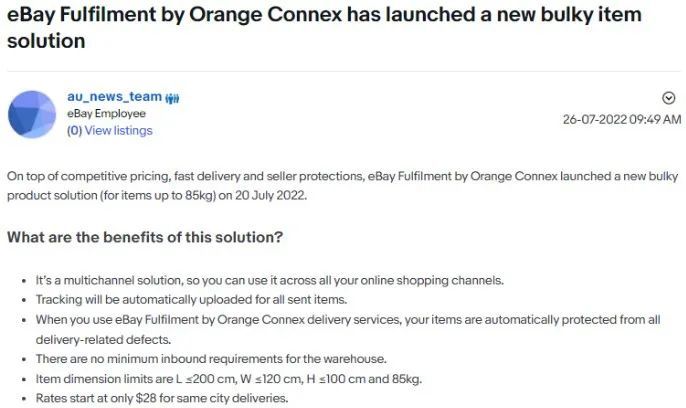Click the intro paragraph about competitive pricing
The image size is (686, 408).
click(343, 185)
